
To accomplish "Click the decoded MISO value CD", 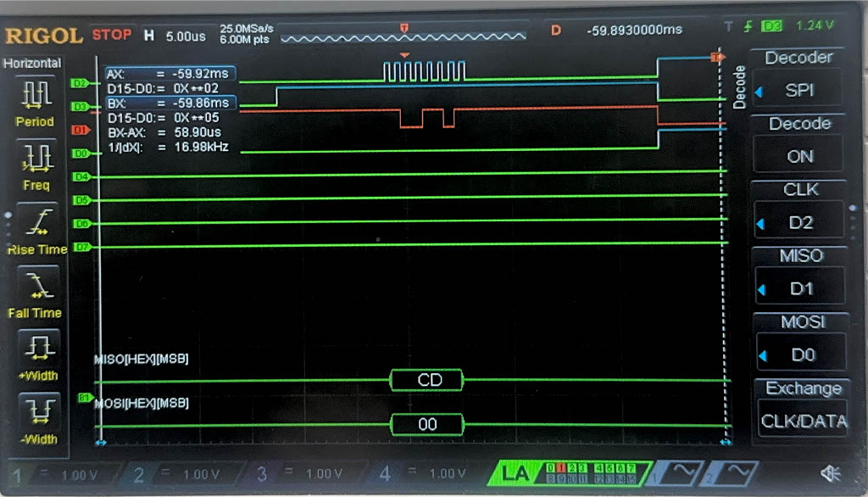I will (428, 380).
